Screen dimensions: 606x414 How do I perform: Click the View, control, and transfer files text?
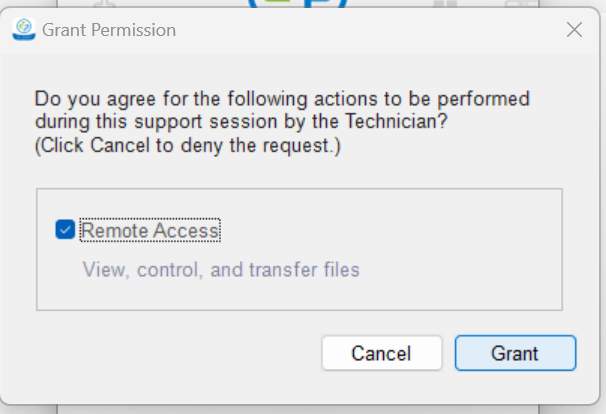coord(221,269)
